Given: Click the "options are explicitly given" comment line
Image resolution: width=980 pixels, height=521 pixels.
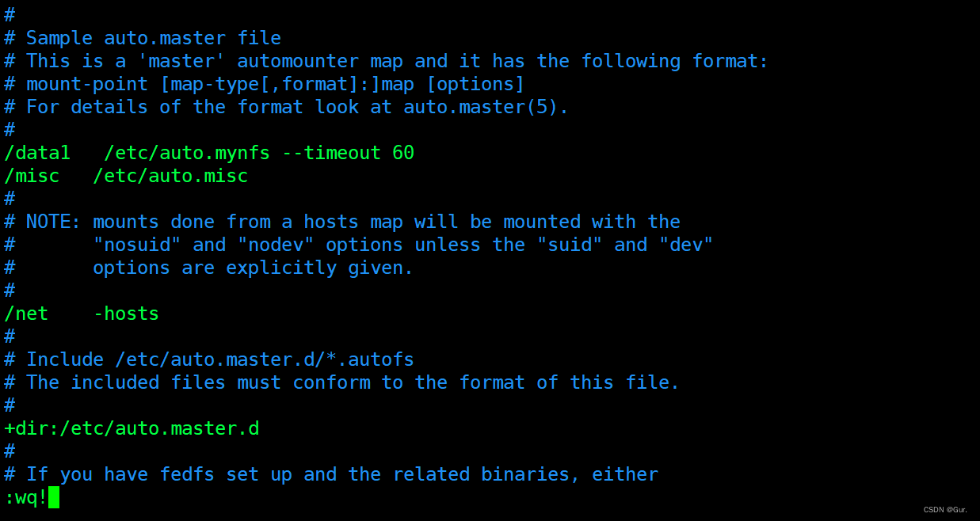Looking at the screenshot, I should [253, 268].
